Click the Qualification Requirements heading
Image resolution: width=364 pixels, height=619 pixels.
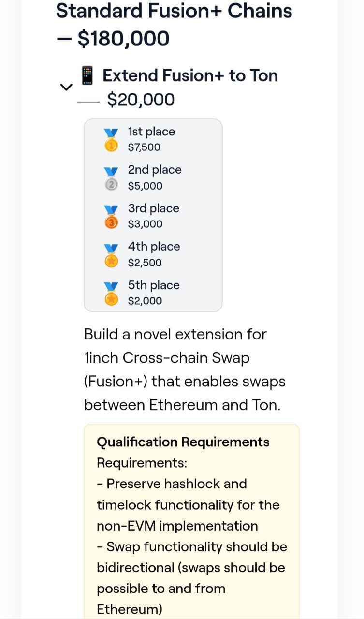click(x=183, y=442)
